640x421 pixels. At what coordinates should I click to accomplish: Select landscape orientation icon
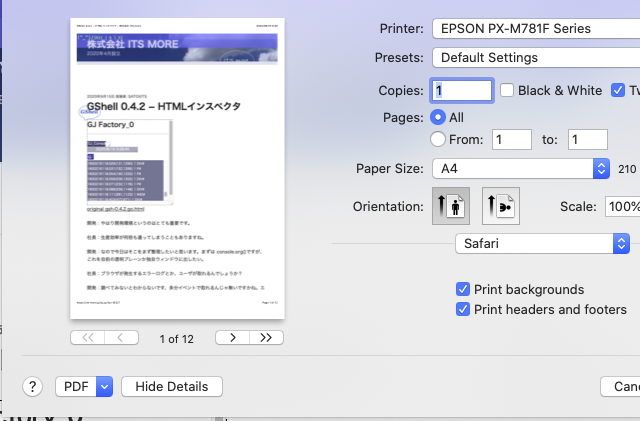click(501, 206)
